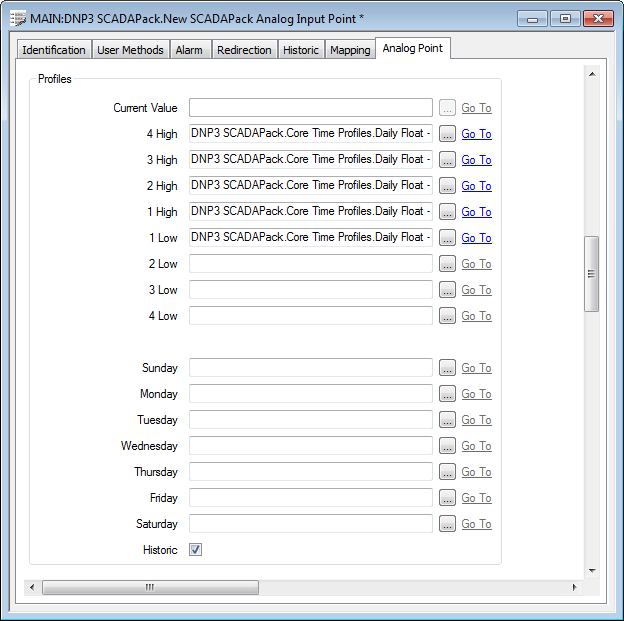Select the Historic tab

(x=301, y=50)
